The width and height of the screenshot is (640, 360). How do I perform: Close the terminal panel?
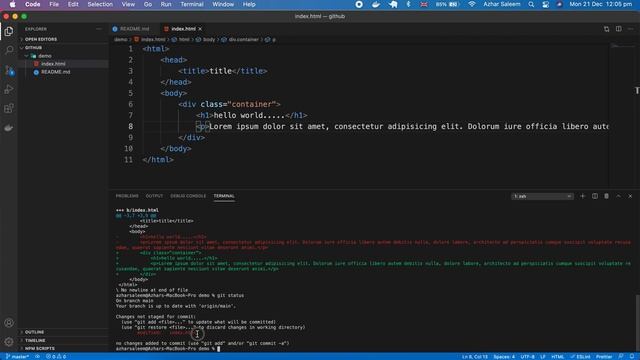pos(630,196)
